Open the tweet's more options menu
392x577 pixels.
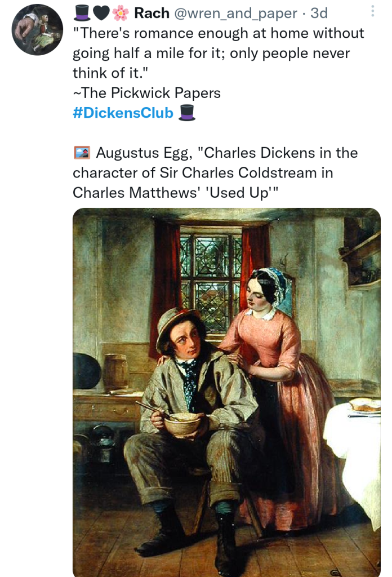coord(372,12)
